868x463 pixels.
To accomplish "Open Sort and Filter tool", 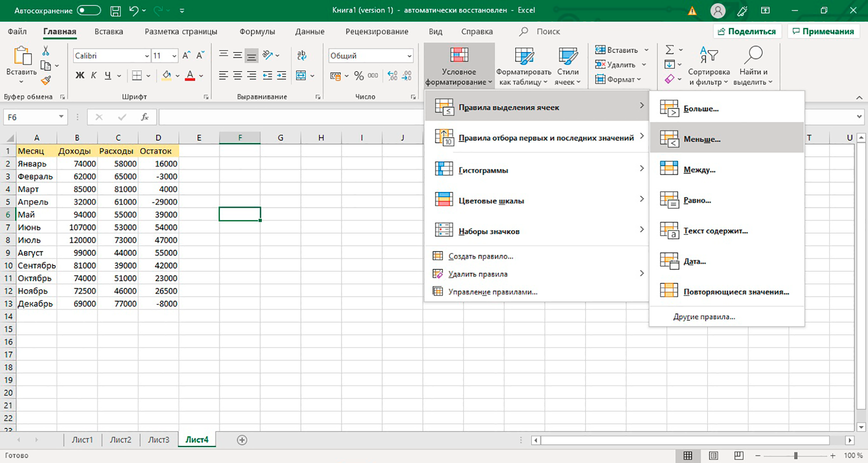I will 709,66.
